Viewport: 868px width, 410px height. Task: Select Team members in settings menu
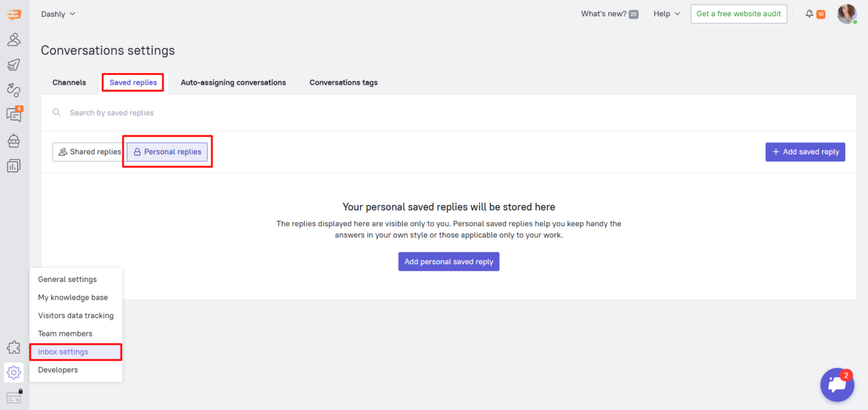coord(65,334)
